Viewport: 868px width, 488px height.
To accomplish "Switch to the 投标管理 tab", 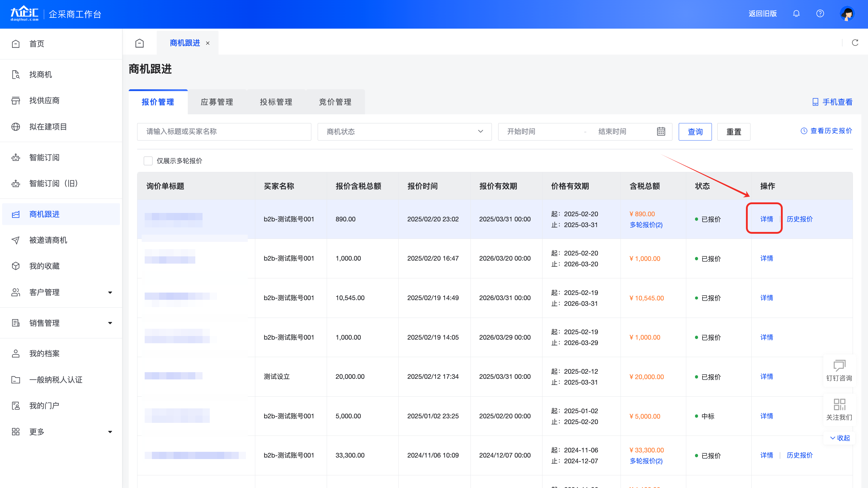I will pos(276,102).
